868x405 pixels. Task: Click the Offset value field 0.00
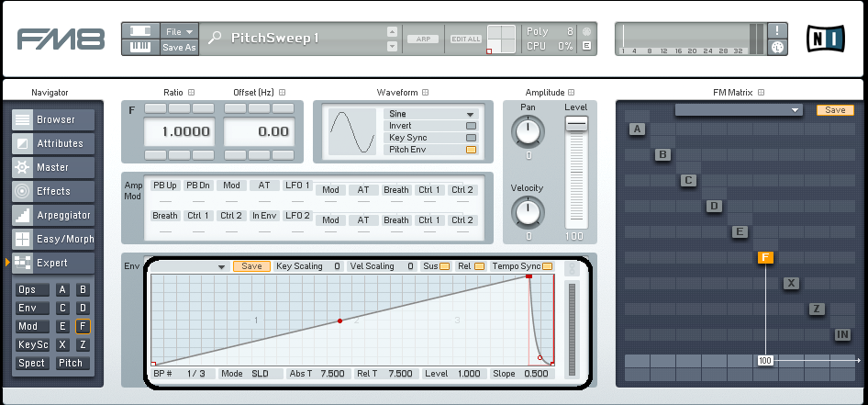[x=259, y=131]
